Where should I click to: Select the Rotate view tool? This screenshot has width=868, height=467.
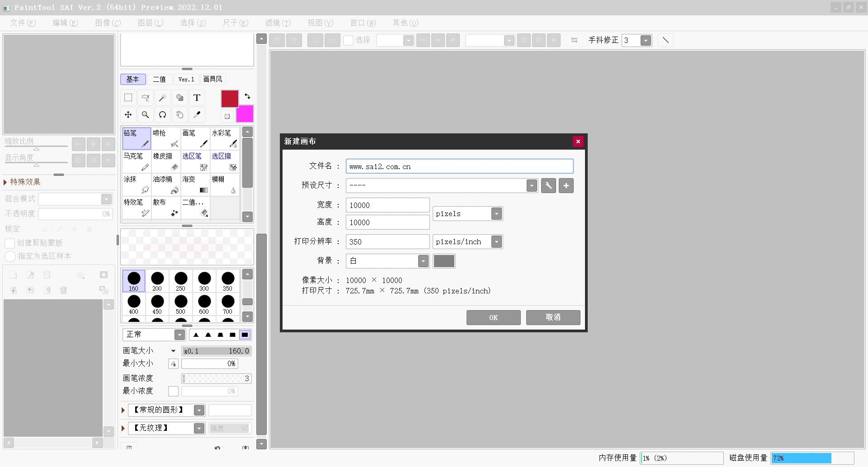[x=163, y=115]
